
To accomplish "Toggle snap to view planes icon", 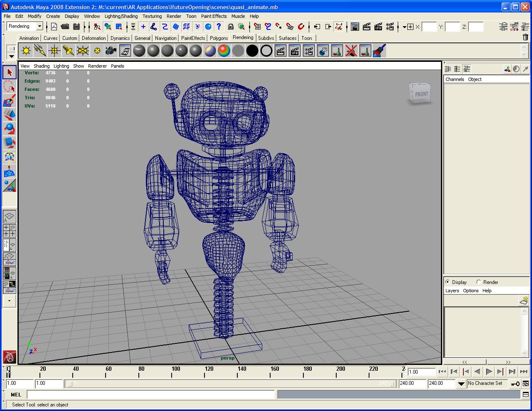I will click(x=290, y=27).
